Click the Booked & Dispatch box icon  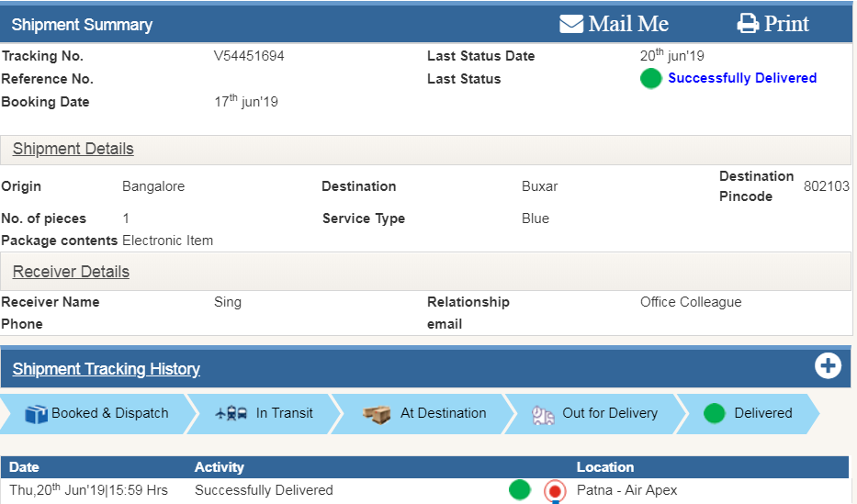(36, 414)
